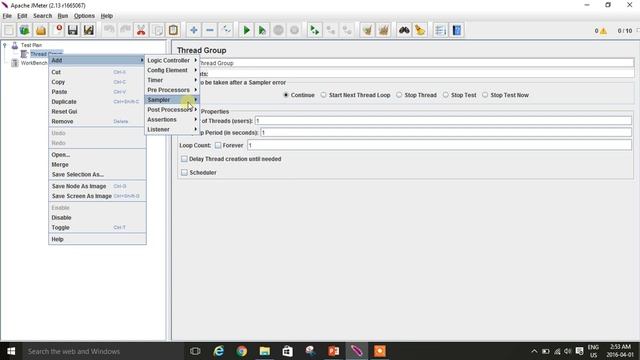The height and width of the screenshot is (360, 640).
Task: Open Chrome from the Windows taskbar
Action: click(x=242, y=351)
